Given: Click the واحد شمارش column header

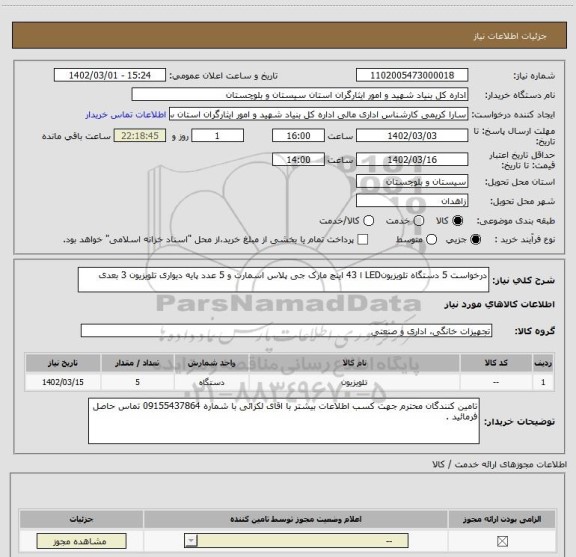Looking at the screenshot, I should tap(212, 363).
